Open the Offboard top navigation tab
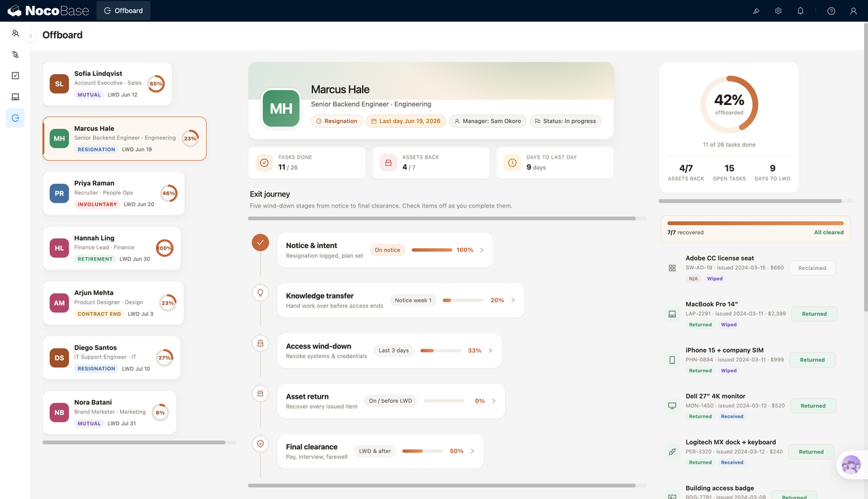Screen dimensions: 868x499 click(123, 11)
